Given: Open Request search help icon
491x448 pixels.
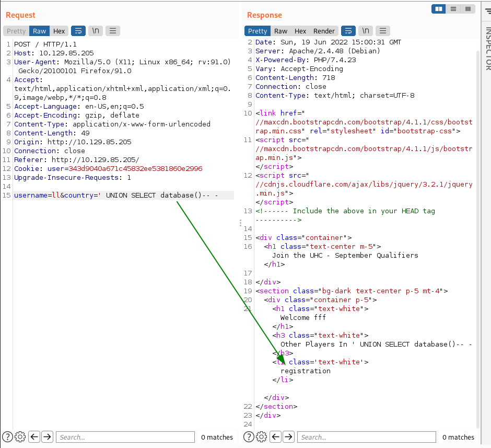Looking at the screenshot, I should click(x=7, y=436).
